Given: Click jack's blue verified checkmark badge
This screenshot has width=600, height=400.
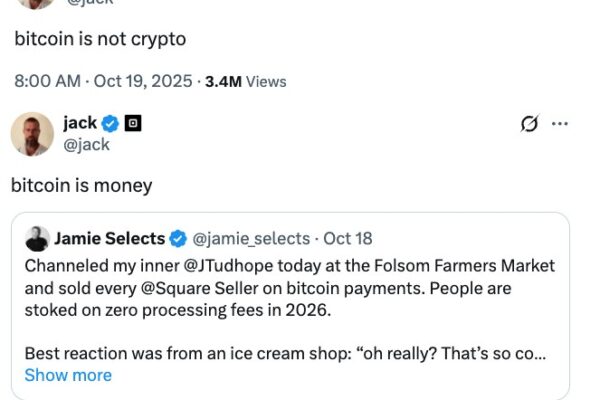Looking at the screenshot, I should tap(111, 124).
